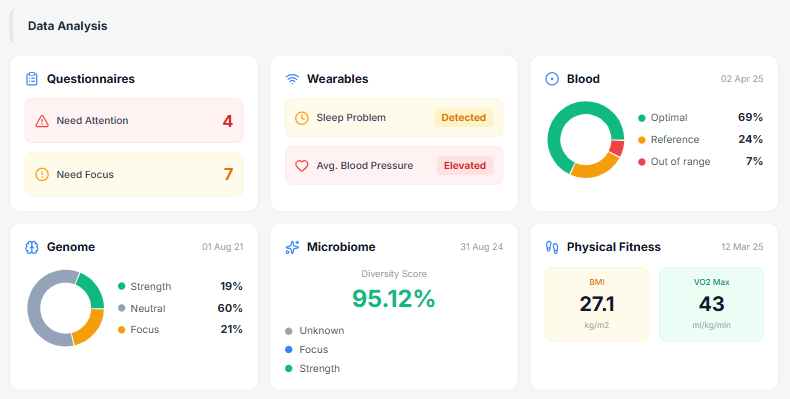This screenshot has width=790, height=399.
Task: Click the Genome donut chart
Action: [x=65, y=308]
